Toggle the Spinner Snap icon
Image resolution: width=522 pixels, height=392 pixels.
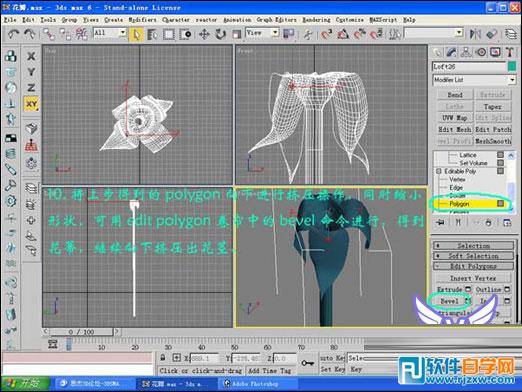click(376, 34)
